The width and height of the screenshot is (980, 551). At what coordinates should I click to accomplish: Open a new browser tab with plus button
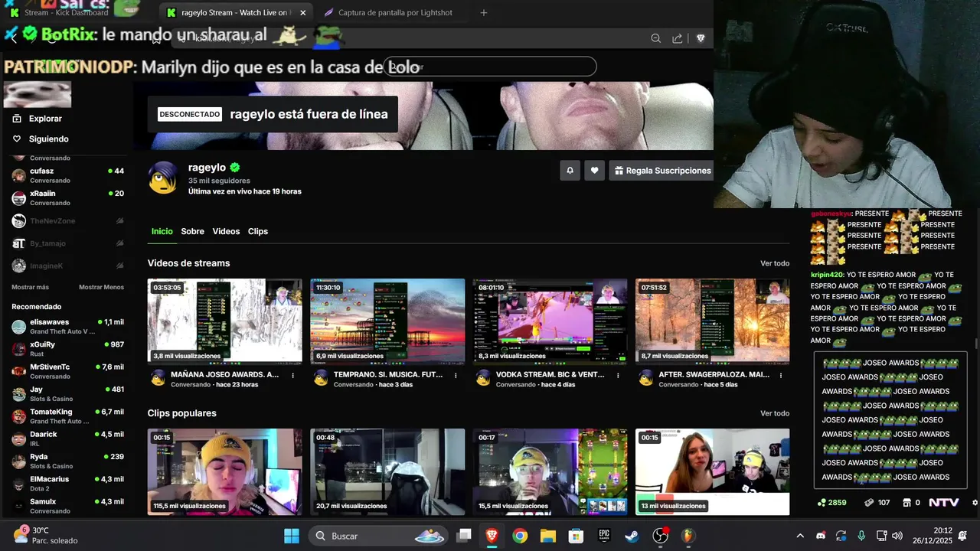(x=483, y=13)
